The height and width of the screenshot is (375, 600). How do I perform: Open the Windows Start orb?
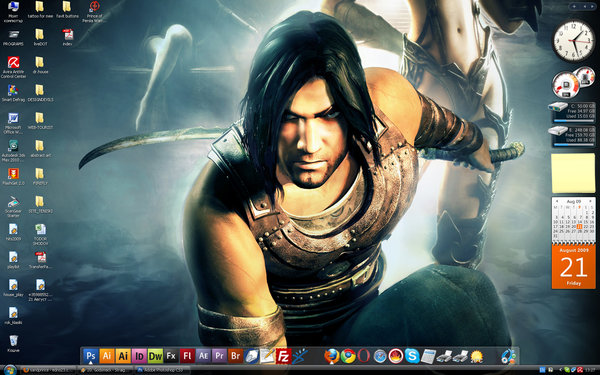click(10, 370)
